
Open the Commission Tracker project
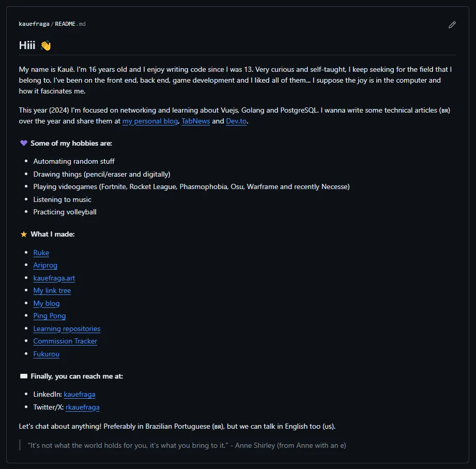click(x=65, y=341)
